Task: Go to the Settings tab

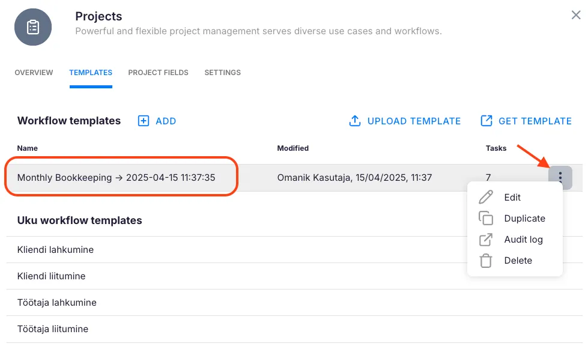Action: (x=222, y=73)
